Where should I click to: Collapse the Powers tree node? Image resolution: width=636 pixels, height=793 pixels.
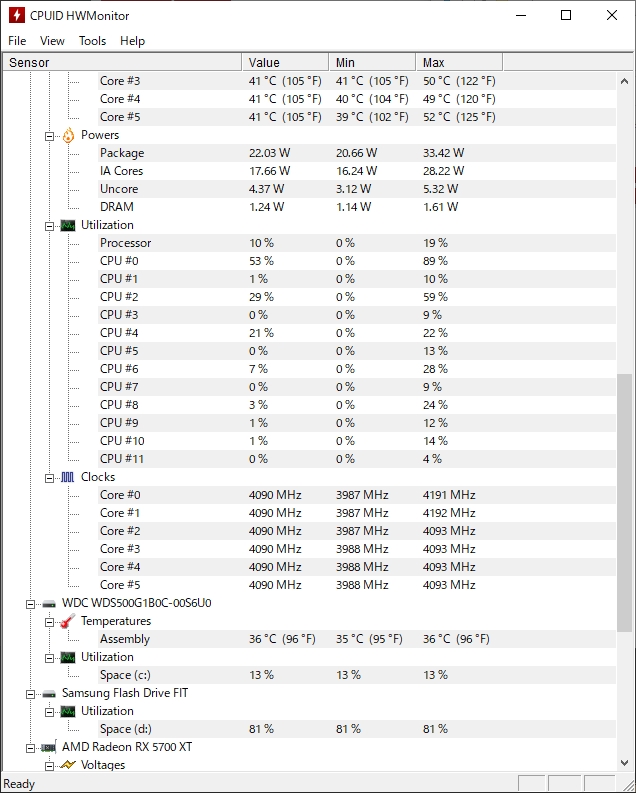click(50, 135)
